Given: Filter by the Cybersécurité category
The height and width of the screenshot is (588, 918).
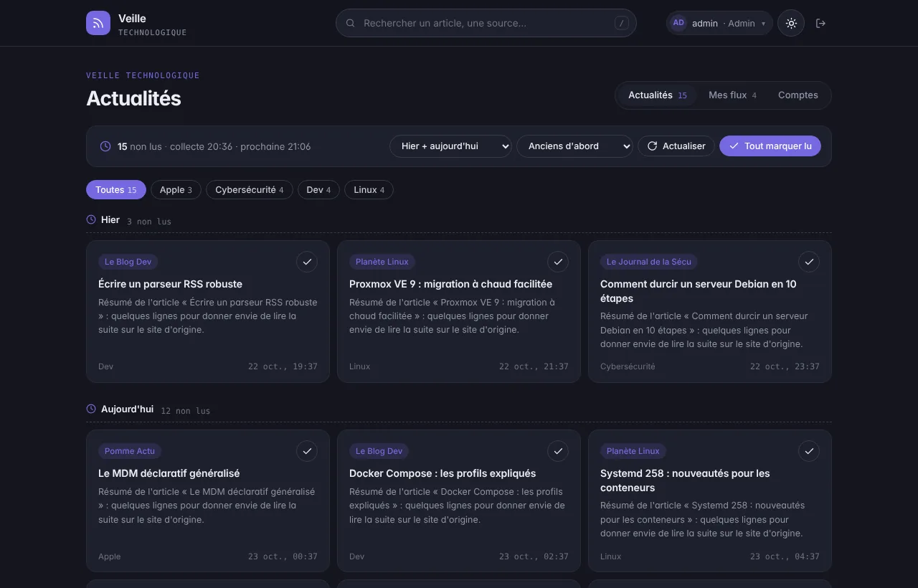Looking at the screenshot, I should point(250,190).
